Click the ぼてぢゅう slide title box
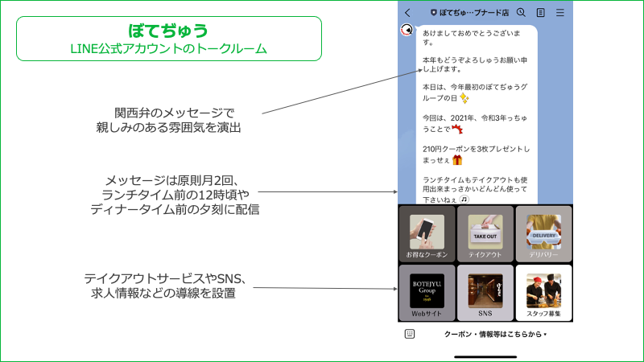Viewport: 644px width, 362px height. pos(168,39)
